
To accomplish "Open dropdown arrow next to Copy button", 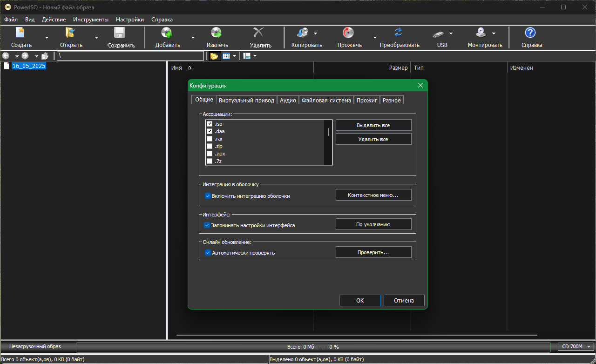I will (x=315, y=34).
